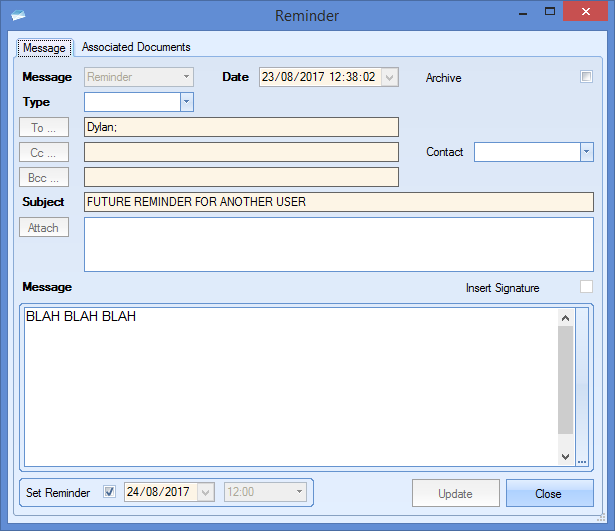This screenshot has height=531, width=615.
Task: Open the Contact dropdown
Action: click(587, 152)
